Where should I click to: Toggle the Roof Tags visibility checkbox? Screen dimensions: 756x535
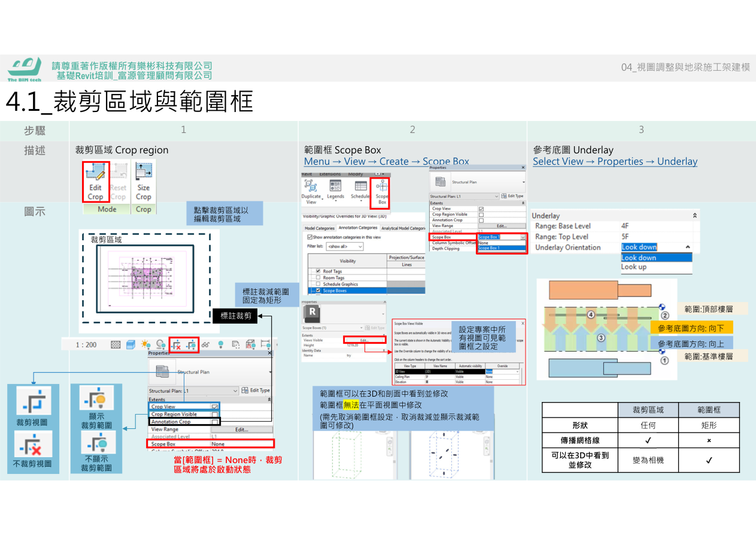click(317, 271)
